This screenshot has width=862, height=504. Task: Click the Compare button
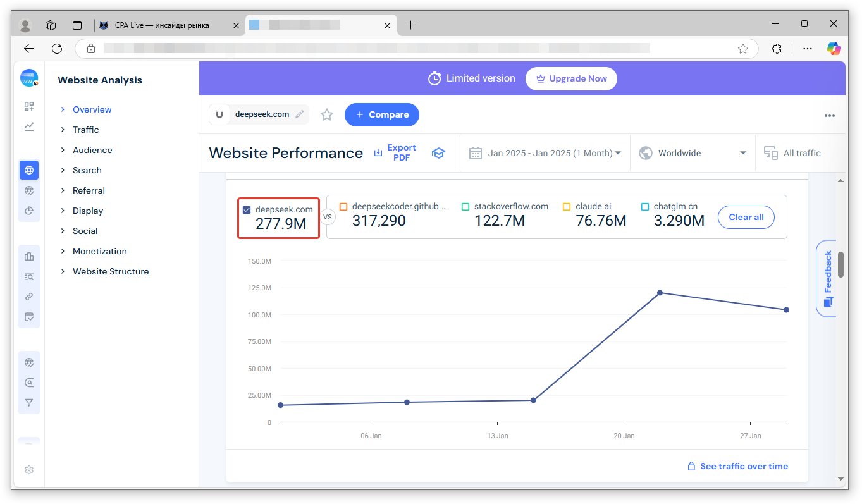(x=382, y=114)
